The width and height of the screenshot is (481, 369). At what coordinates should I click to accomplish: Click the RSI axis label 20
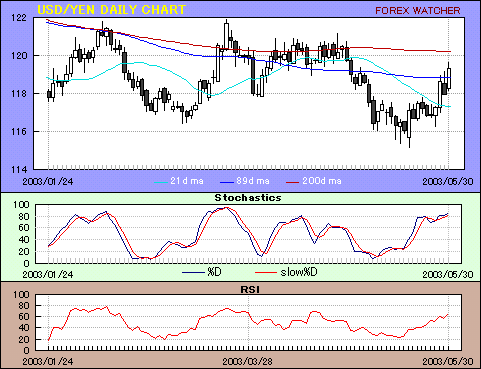click(23, 340)
